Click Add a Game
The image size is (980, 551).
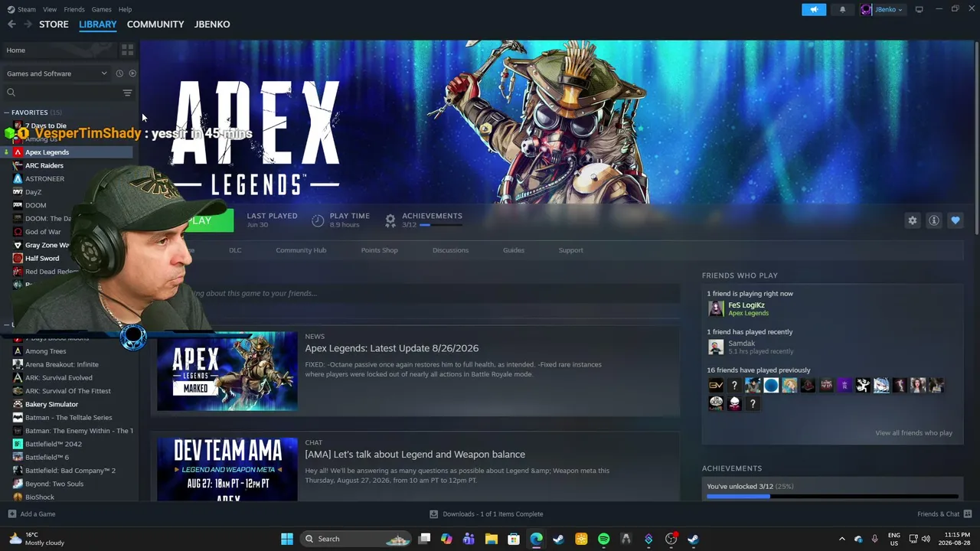(31, 514)
